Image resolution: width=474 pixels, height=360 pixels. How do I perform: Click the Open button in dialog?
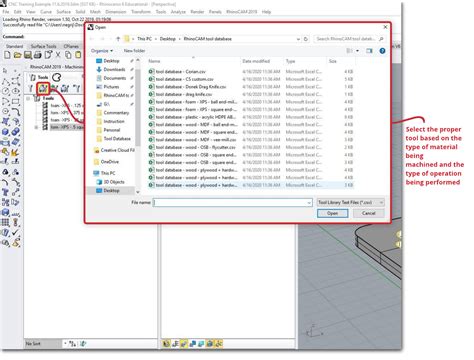click(x=332, y=213)
